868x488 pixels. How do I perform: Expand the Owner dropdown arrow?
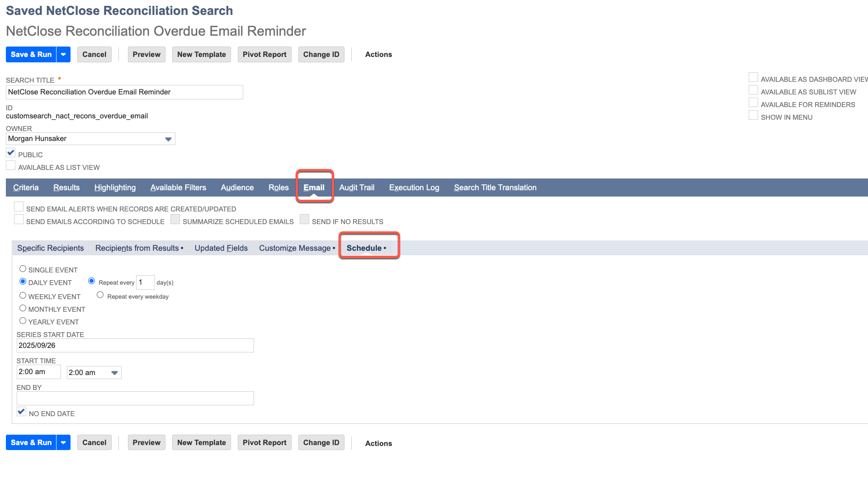point(168,139)
